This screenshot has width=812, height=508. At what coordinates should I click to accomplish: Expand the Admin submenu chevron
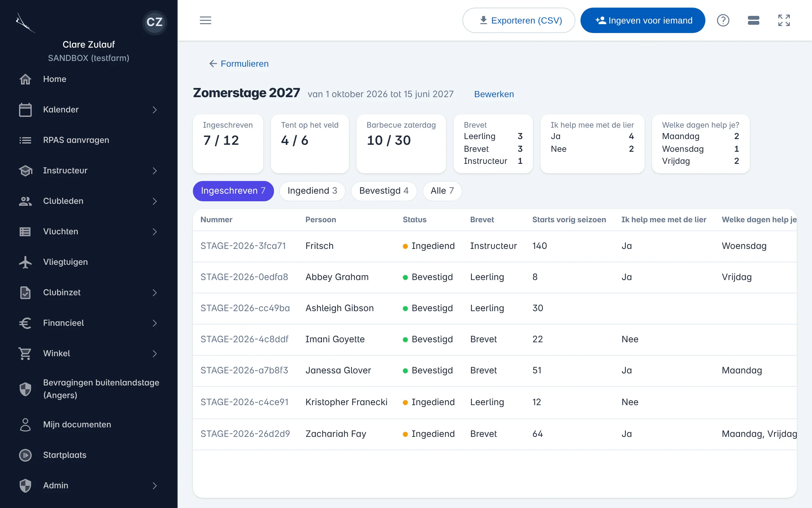click(x=154, y=485)
